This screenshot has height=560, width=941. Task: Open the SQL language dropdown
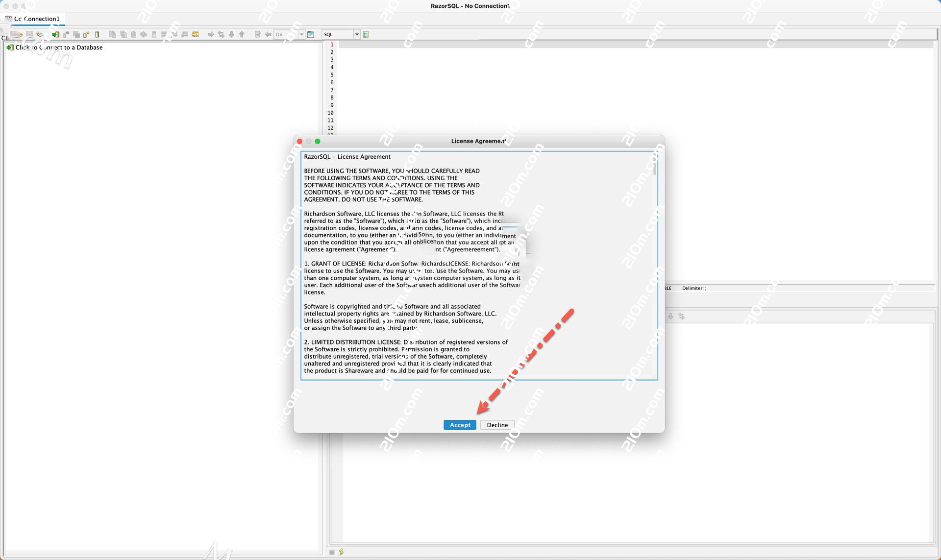click(x=357, y=34)
